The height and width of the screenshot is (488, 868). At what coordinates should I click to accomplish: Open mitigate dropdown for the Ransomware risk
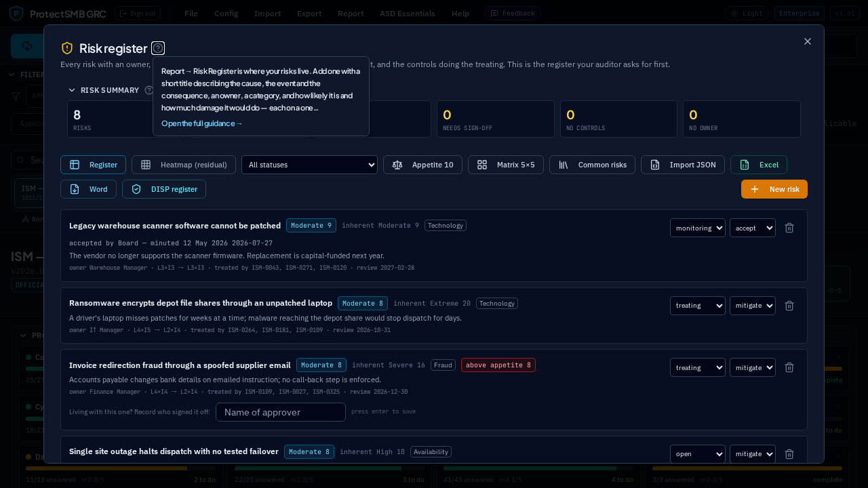tap(753, 306)
